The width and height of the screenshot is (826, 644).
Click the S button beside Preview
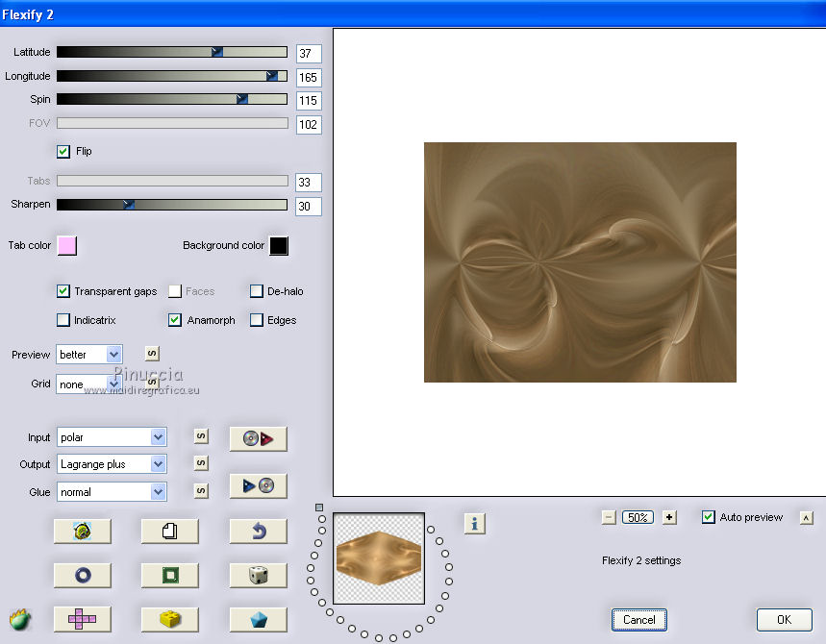pos(152,354)
